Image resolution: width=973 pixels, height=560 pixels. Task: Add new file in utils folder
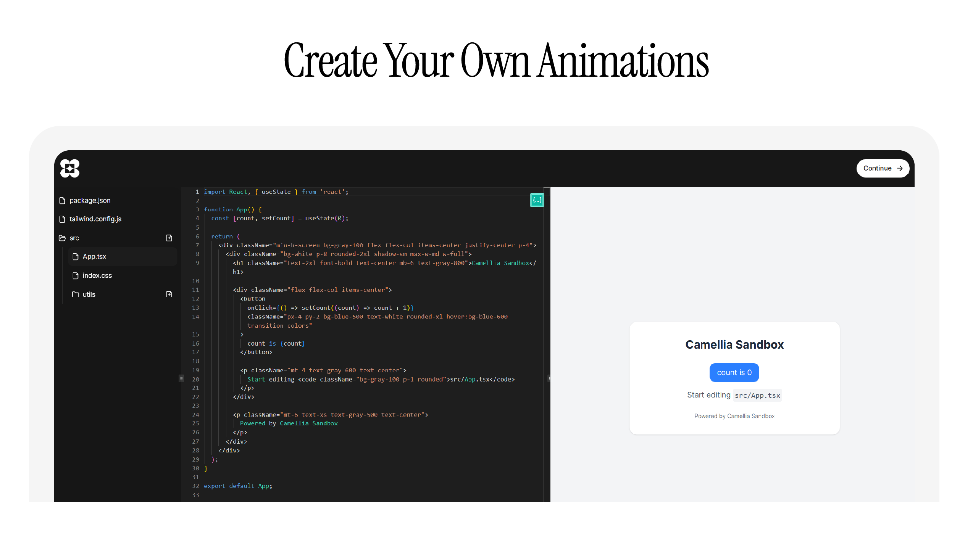click(169, 294)
